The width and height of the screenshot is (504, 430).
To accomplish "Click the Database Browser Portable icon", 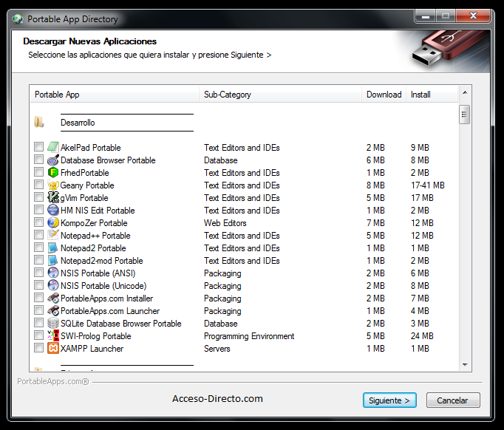I will tap(53, 160).
